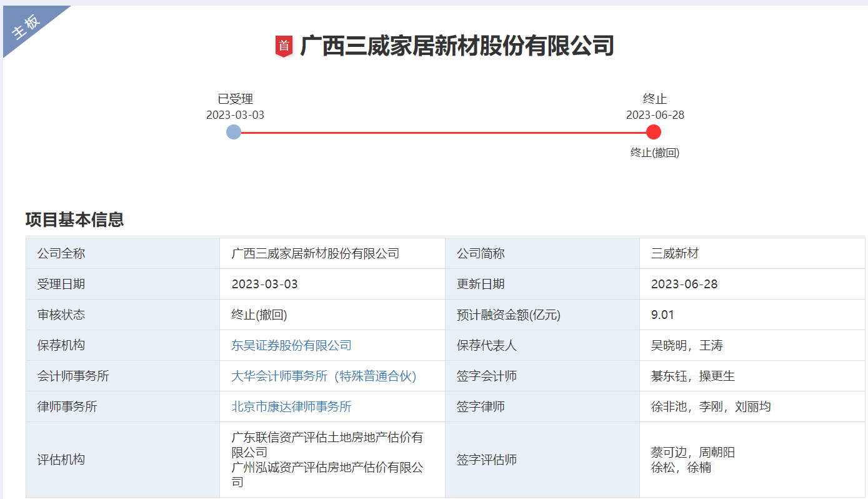Click the red timeline progress line
The height and width of the screenshot is (499, 868).
[444, 133]
